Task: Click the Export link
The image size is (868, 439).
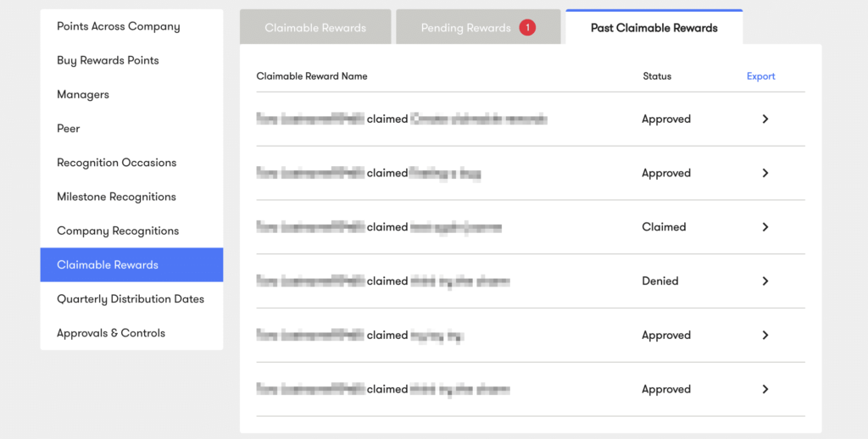Action: point(760,76)
